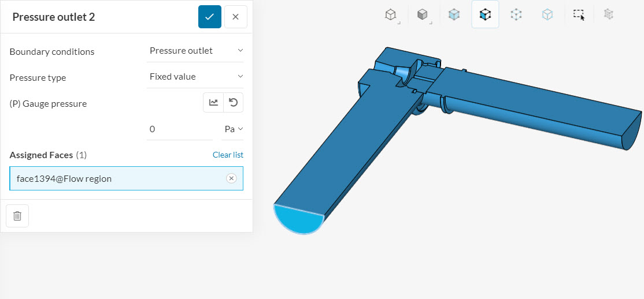The image size is (644, 299).
Task: Open the Pa unit dropdown
Action: (x=232, y=129)
